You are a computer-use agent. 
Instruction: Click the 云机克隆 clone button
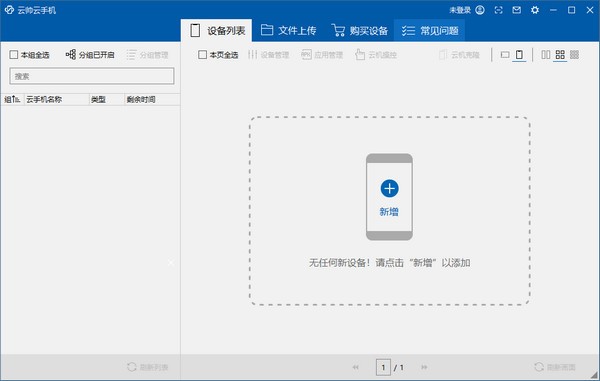459,55
